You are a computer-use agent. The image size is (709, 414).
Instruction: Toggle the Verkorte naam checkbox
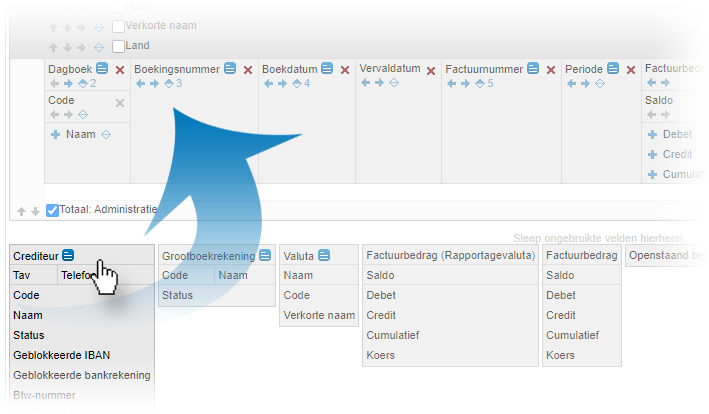tap(119, 27)
